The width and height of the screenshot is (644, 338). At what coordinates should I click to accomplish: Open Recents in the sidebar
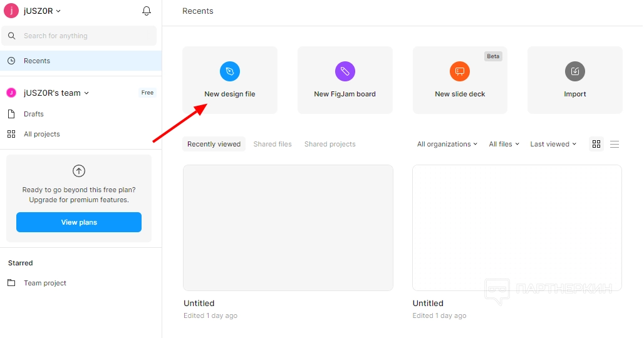(x=80, y=61)
